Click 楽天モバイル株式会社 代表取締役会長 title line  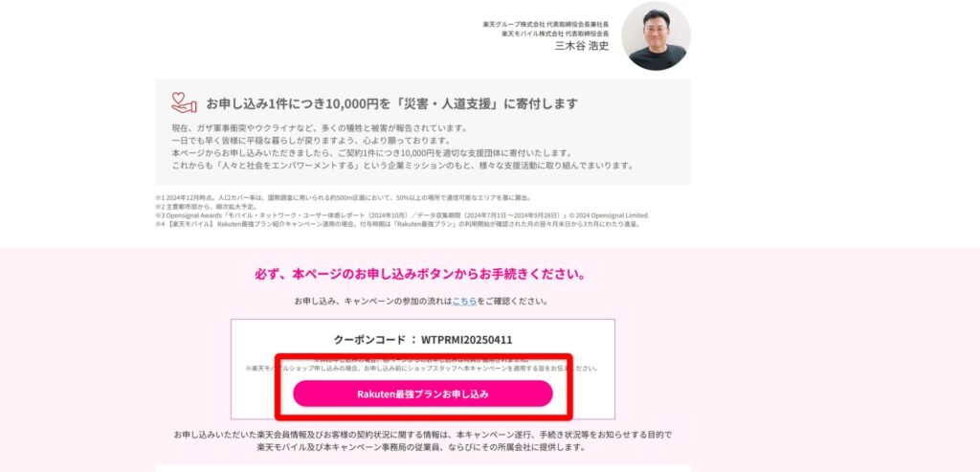tap(555, 34)
